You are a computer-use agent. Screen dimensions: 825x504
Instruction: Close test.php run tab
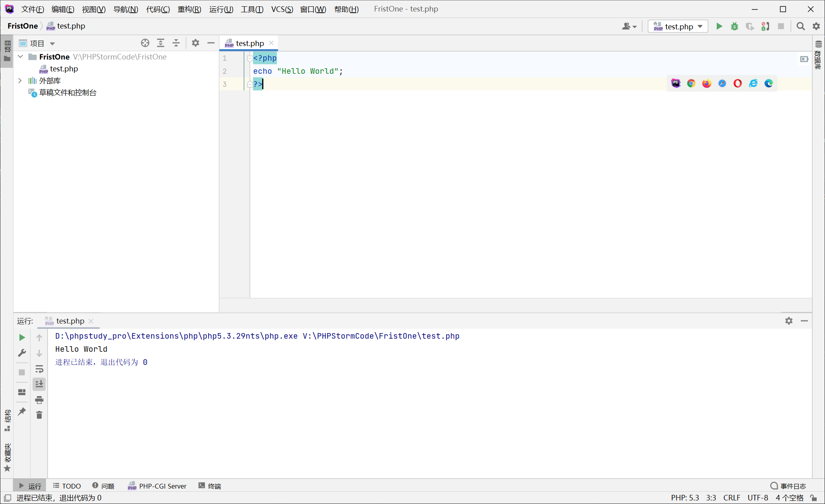pyautogui.click(x=91, y=321)
